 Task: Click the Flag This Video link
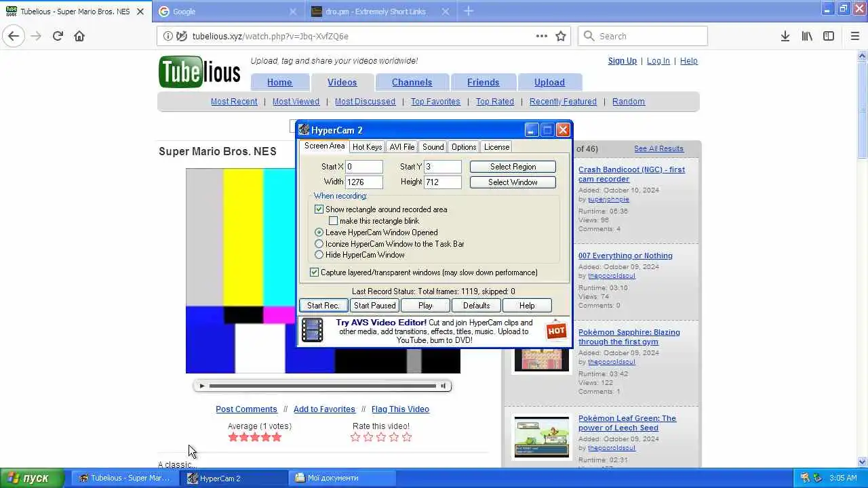click(400, 409)
